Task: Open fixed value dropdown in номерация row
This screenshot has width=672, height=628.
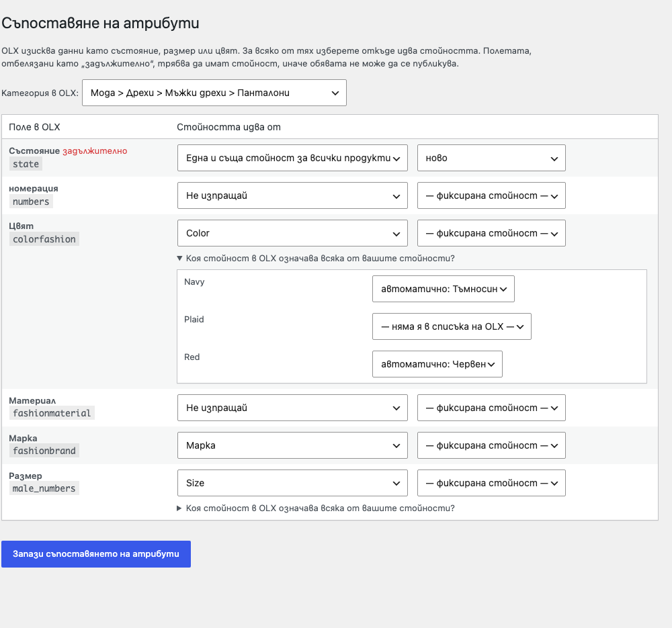Action: pyautogui.click(x=492, y=195)
